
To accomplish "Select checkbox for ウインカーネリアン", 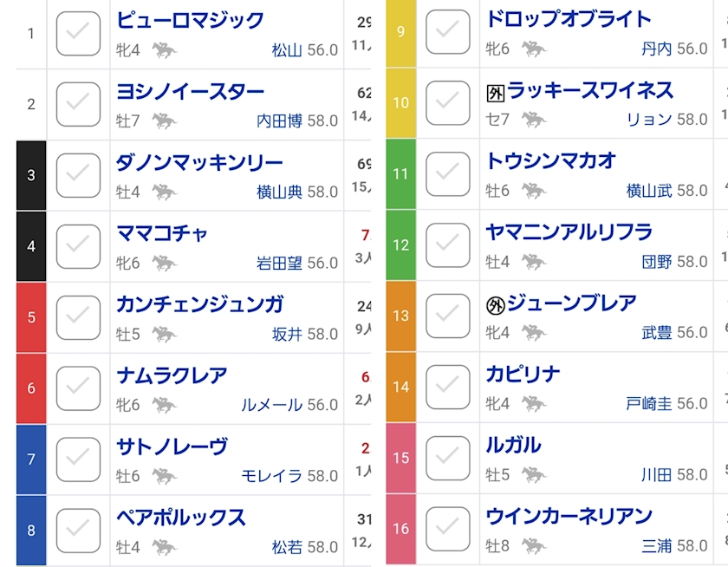I will [x=448, y=530].
